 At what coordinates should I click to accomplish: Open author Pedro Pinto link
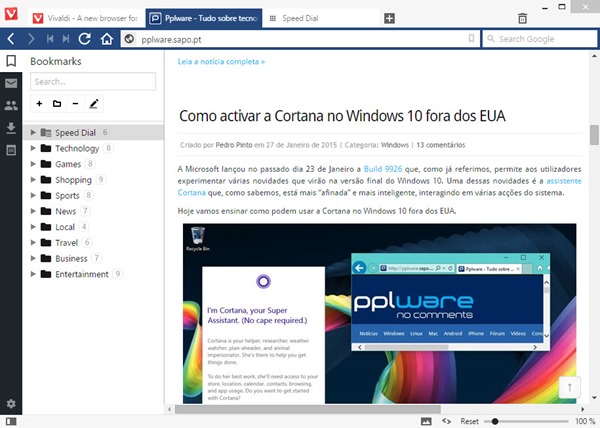(234, 145)
